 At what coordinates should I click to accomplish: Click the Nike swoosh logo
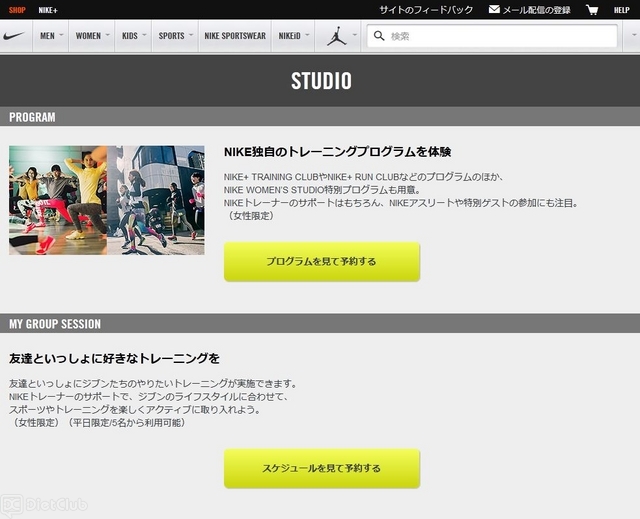(15, 36)
